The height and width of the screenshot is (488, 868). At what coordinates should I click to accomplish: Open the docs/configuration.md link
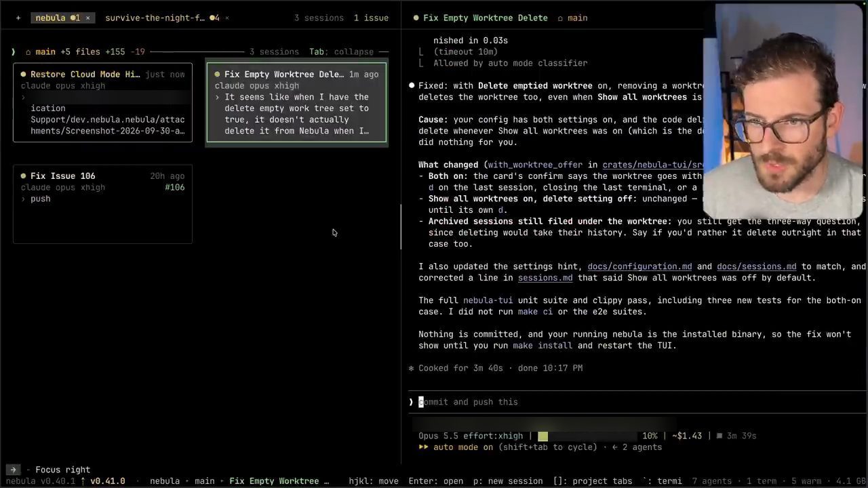639,266
